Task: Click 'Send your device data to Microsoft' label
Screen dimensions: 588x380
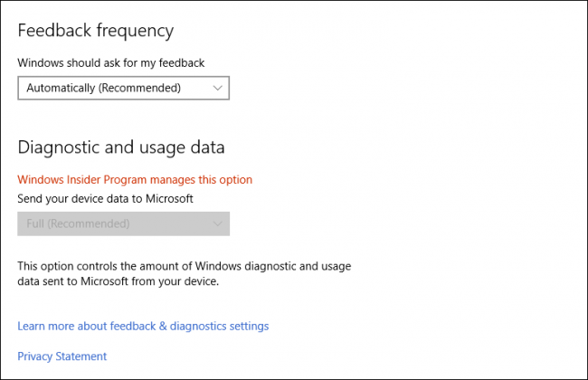Action: (x=105, y=197)
